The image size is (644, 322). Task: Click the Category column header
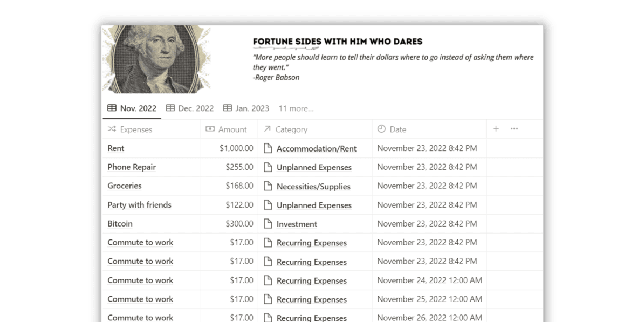pos(315,129)
